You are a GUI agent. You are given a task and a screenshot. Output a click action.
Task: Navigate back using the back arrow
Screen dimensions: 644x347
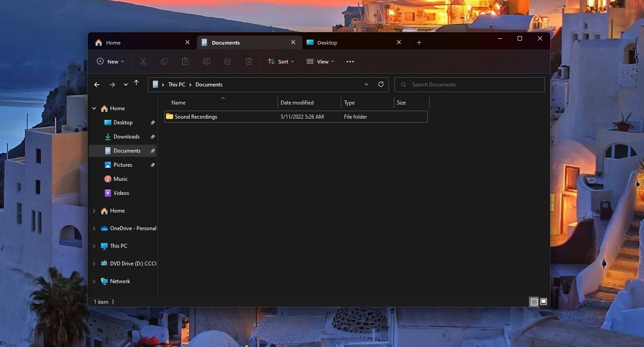(x=97, y=84)
